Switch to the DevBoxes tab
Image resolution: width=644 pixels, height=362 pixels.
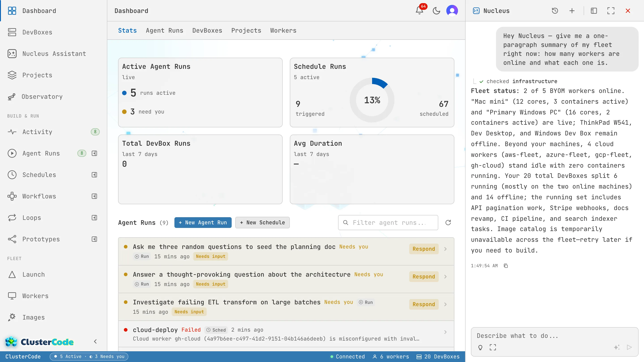[x=207, y=30]
